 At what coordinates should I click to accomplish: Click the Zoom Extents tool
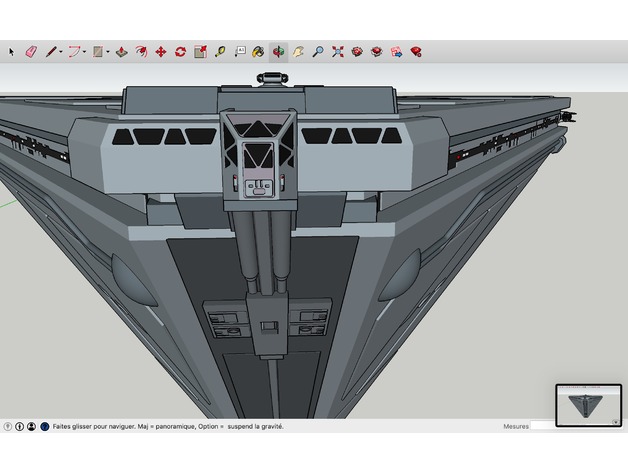pos(338,52)
